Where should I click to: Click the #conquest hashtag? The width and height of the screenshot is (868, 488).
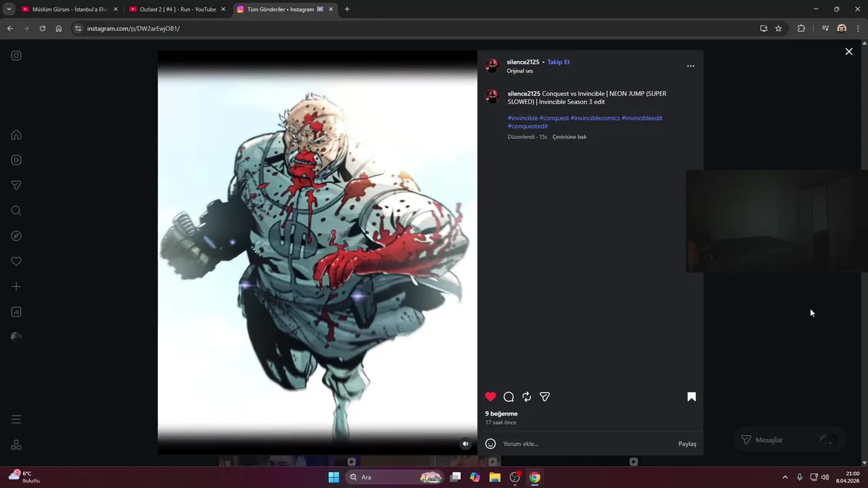[x=554, y=118]
